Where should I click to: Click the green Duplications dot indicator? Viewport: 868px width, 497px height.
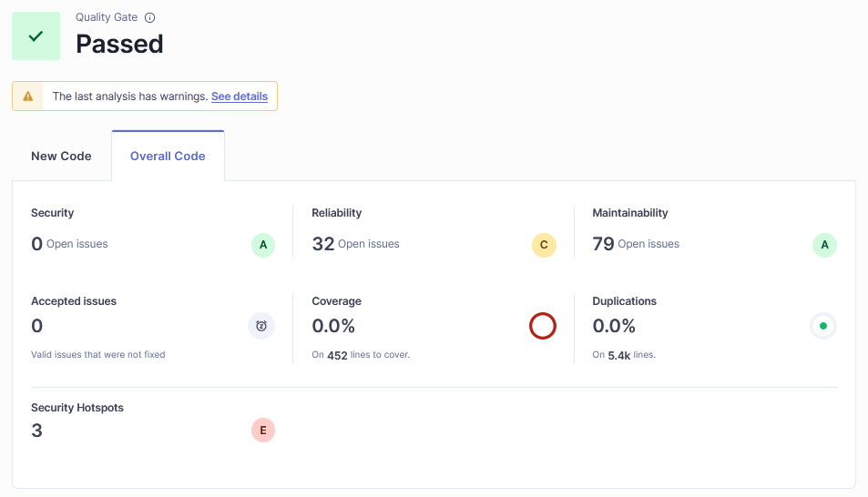pos(823,326)
